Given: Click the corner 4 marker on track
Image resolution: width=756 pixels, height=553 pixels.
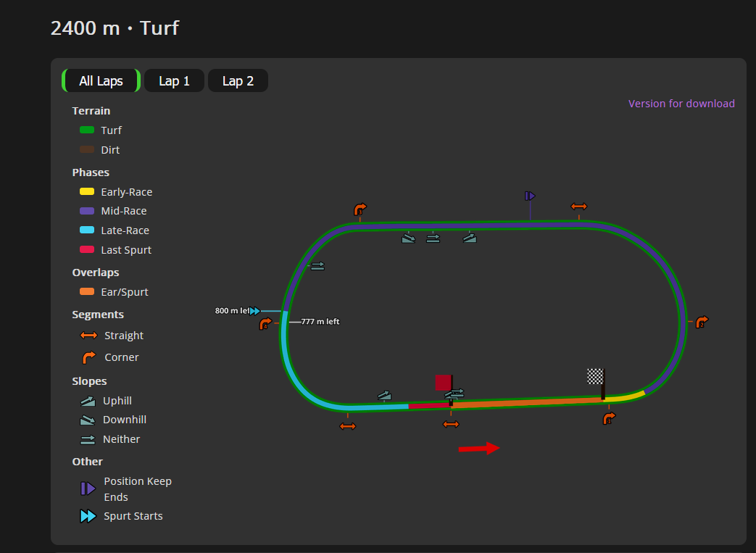Looking at the screenshot, I should [266, 323].
